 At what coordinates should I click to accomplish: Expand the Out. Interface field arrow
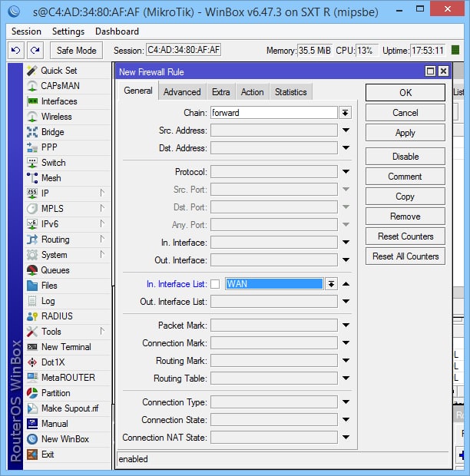pos(346,259)
